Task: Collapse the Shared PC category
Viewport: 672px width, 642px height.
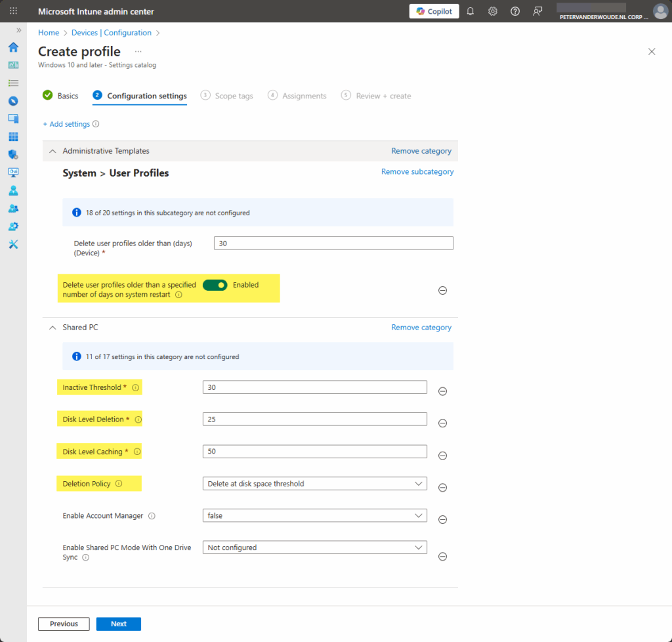Action: (x=52, y=328)
